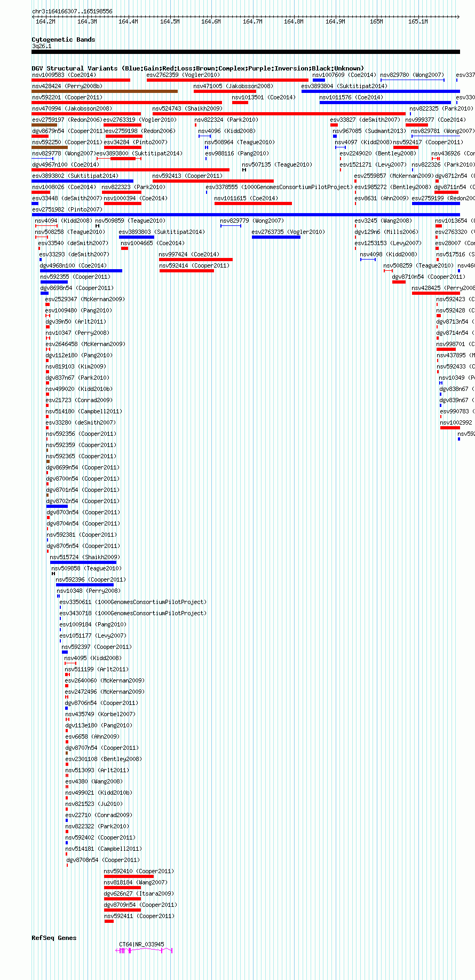Select nsv592201 (Cooper2011) variant label
Screen dimensions: 475x980
click(x=67, y=97)
